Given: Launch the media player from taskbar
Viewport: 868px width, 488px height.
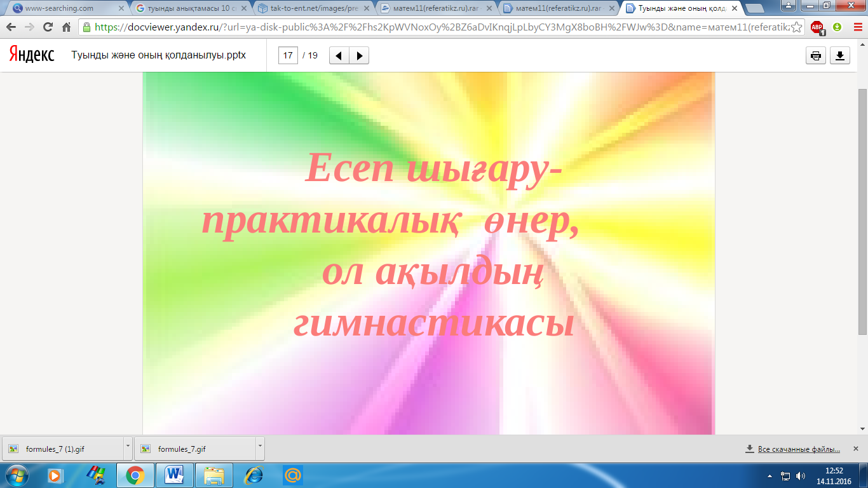Looking at the screenshot, I should 55,475.
